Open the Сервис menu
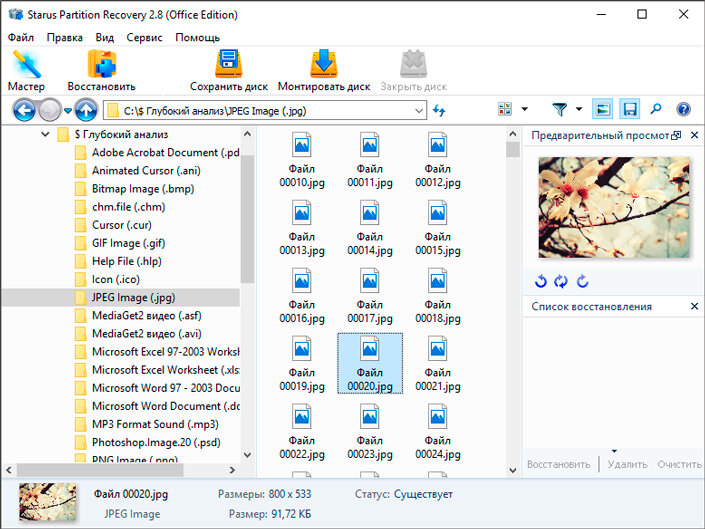 [144, 37]
